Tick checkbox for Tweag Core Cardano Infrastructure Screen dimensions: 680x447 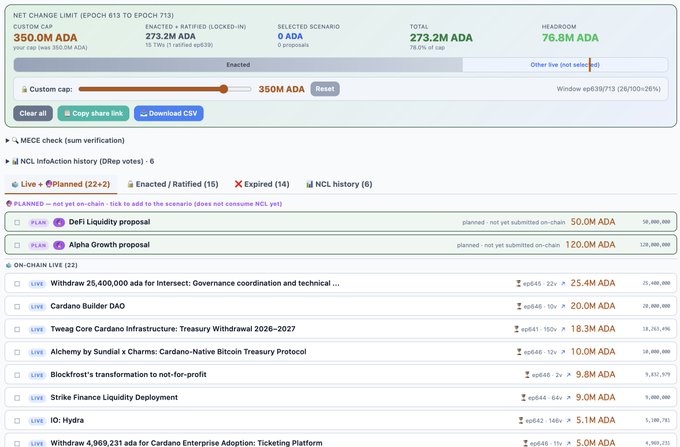point(17,330)
